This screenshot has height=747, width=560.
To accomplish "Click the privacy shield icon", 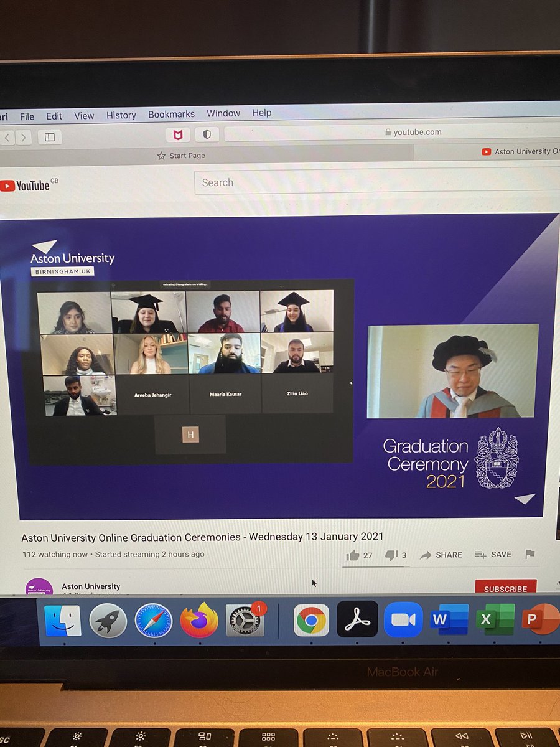I will point(207,134).
